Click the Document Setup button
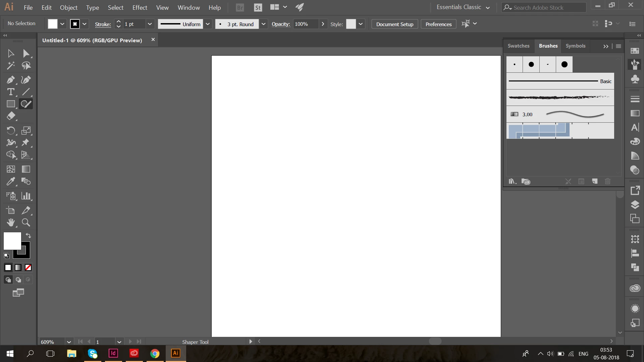The height and width of the screenshot is (362, 644). 394,24
